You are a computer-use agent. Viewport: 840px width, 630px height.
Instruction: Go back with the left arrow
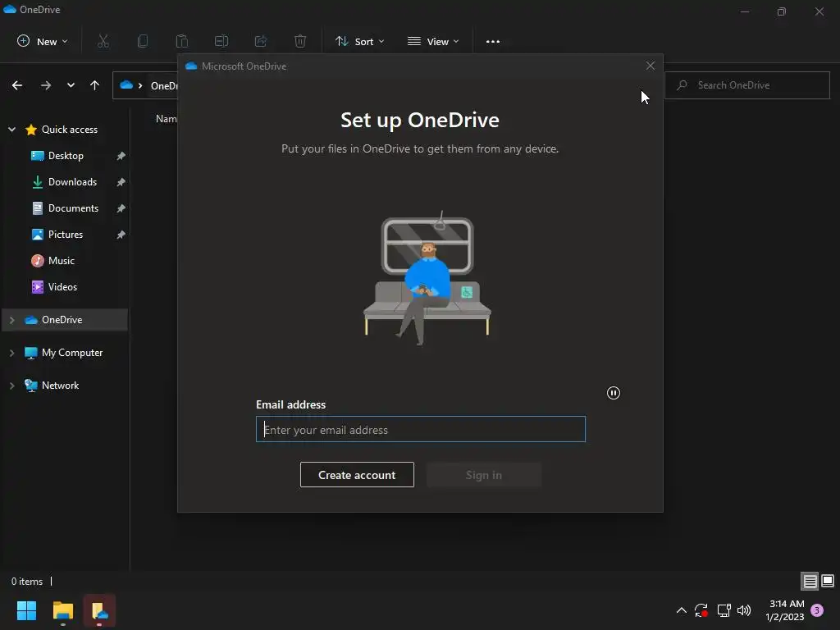[x=17, y=85]
